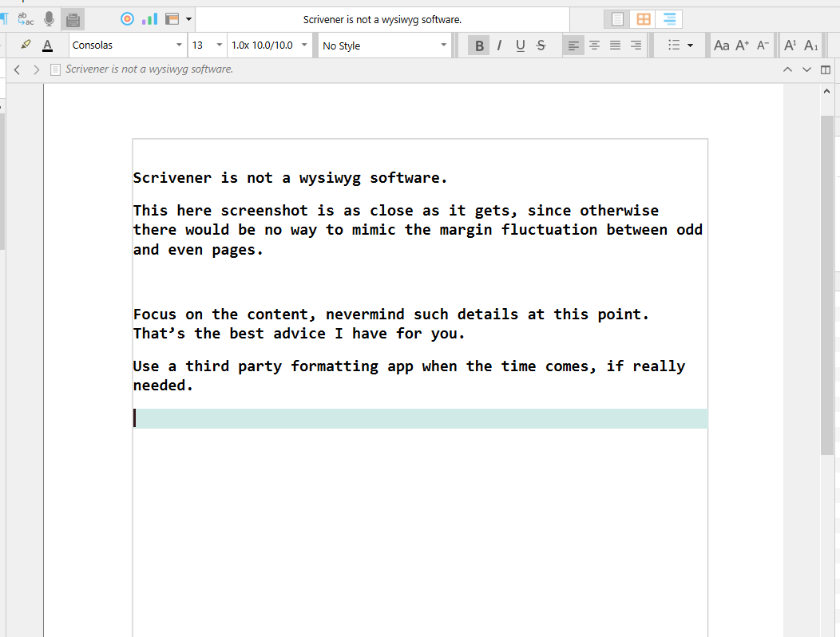Start dictation with microphone icon

pyautogui.click(x=49, y=19)
